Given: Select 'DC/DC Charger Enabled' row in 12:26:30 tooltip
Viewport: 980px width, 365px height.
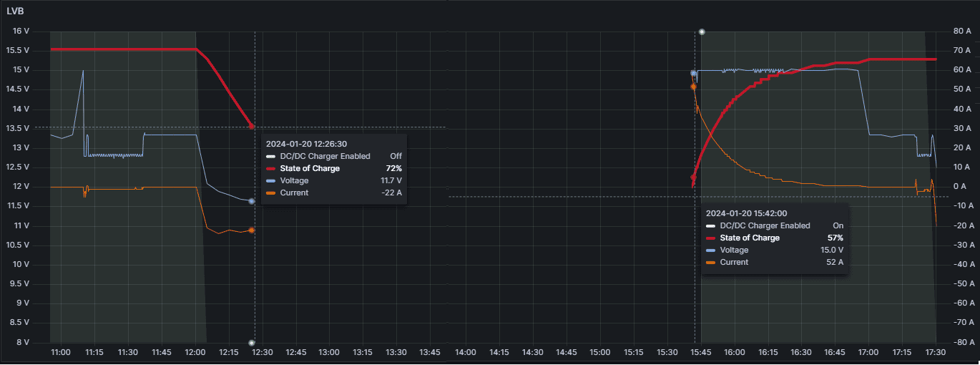Looking at the screenshot, I should coord(325,156).
